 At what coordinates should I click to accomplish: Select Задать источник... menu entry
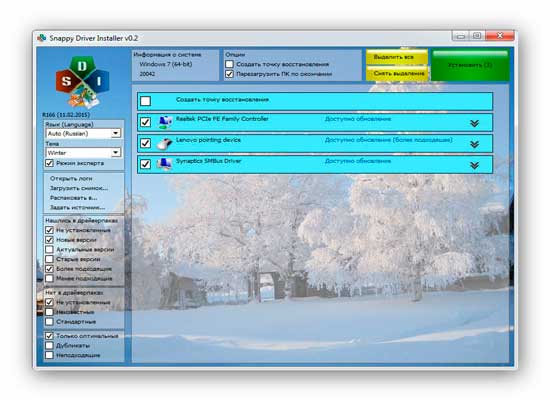(78, 207)
